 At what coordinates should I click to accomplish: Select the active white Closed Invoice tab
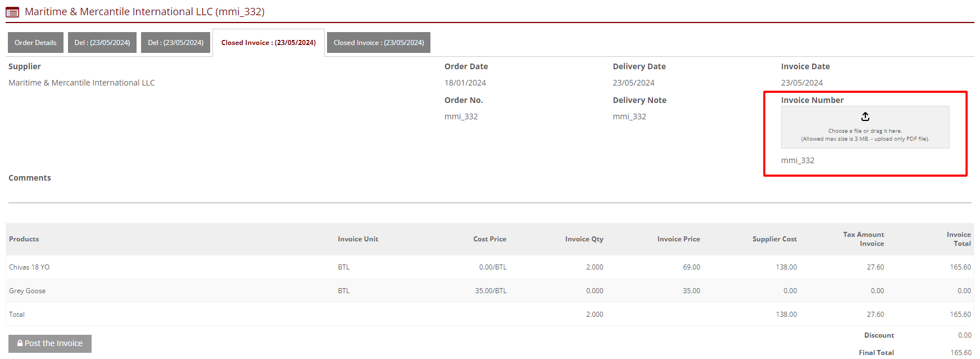point(268,43)
